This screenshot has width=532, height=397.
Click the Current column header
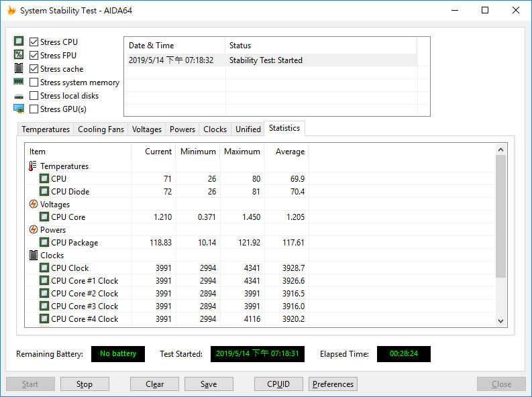click(154, 152)
